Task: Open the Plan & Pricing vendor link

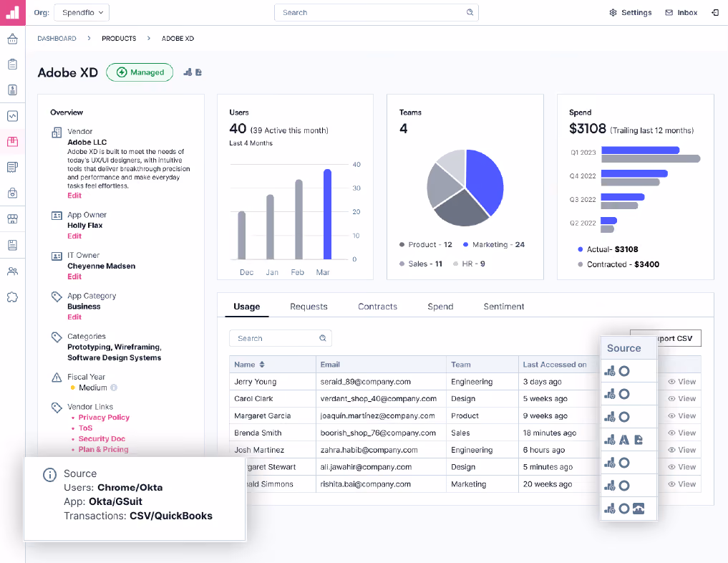Action: click(103, 449)
